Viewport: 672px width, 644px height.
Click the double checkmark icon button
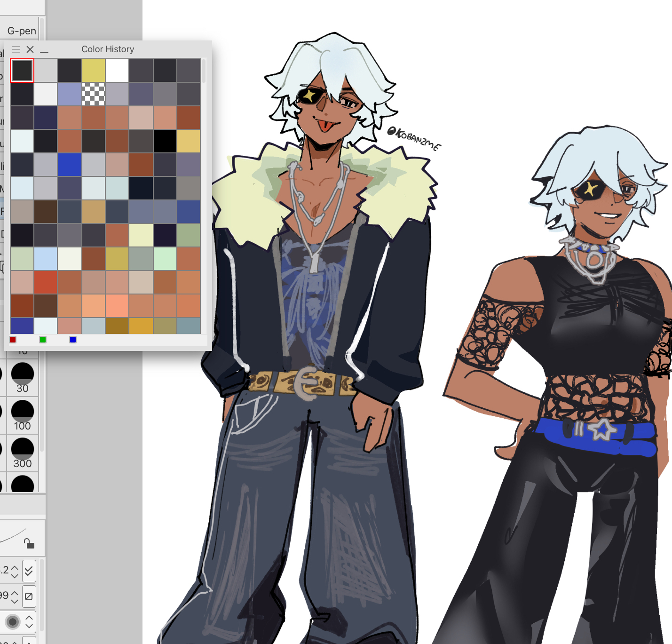[29, 571]
